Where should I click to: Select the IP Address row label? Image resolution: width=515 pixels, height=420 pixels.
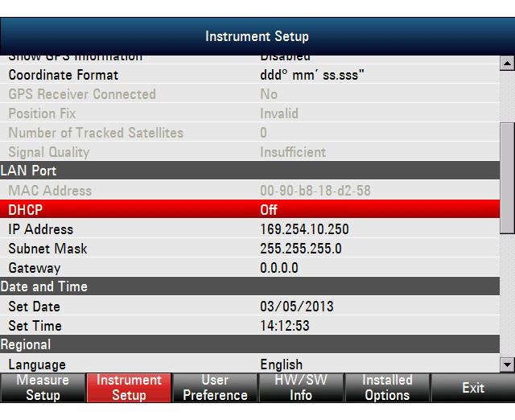pos(41,229)
